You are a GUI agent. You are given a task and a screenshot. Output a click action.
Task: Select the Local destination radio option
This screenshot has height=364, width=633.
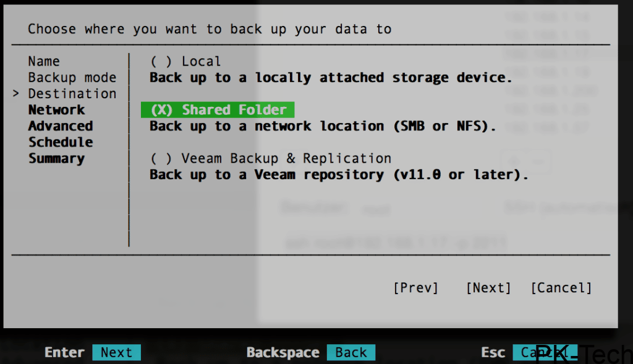click(x=185, y=62)
